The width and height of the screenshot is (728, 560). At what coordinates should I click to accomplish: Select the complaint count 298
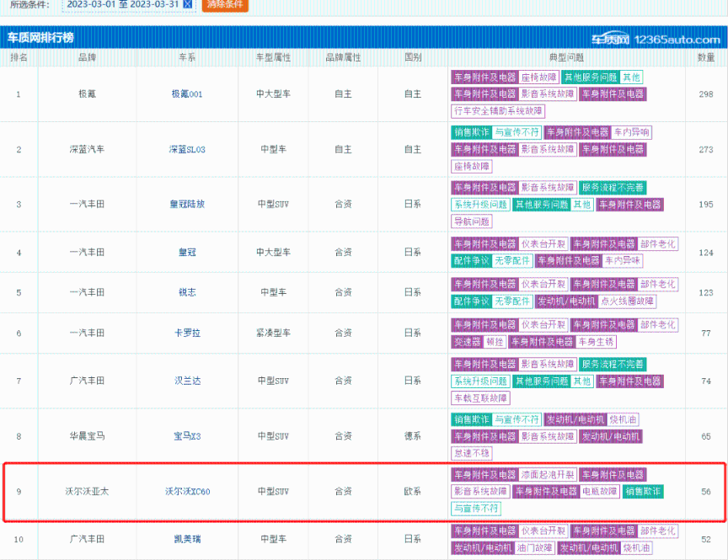[706, 94]
